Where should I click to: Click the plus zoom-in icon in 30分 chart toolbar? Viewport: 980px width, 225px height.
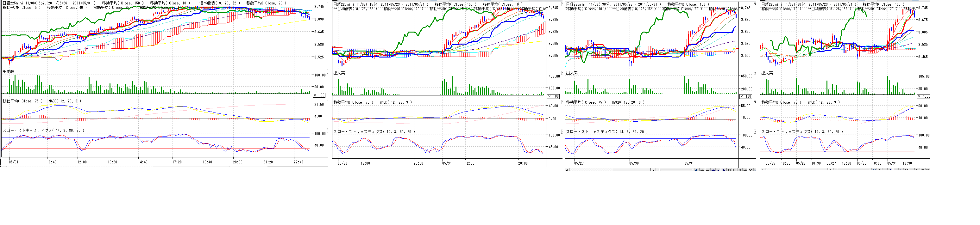tap(702, 170)
